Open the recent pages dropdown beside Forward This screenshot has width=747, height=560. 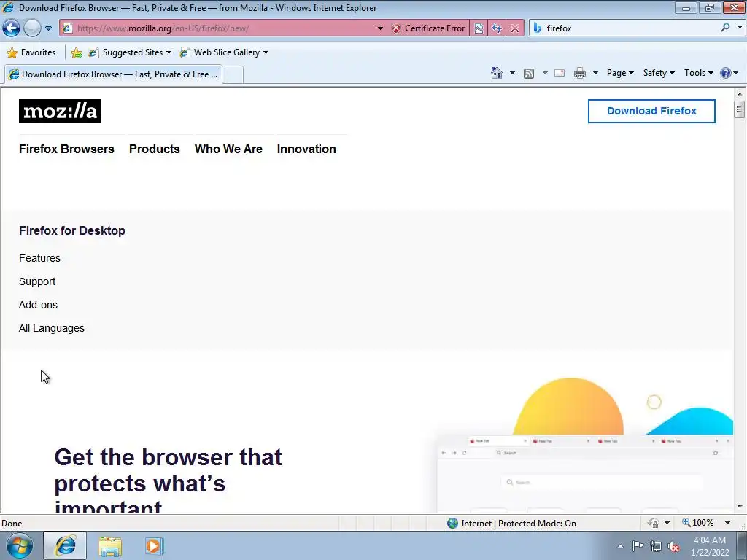[x=48, y=28]
